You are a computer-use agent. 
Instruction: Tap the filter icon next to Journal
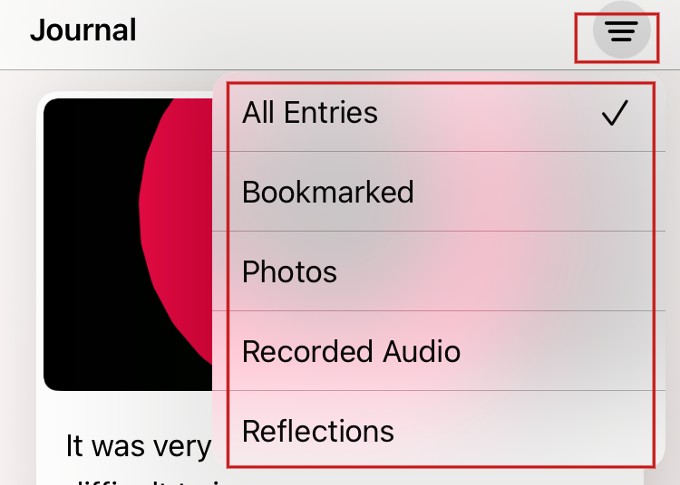(621, 30)
